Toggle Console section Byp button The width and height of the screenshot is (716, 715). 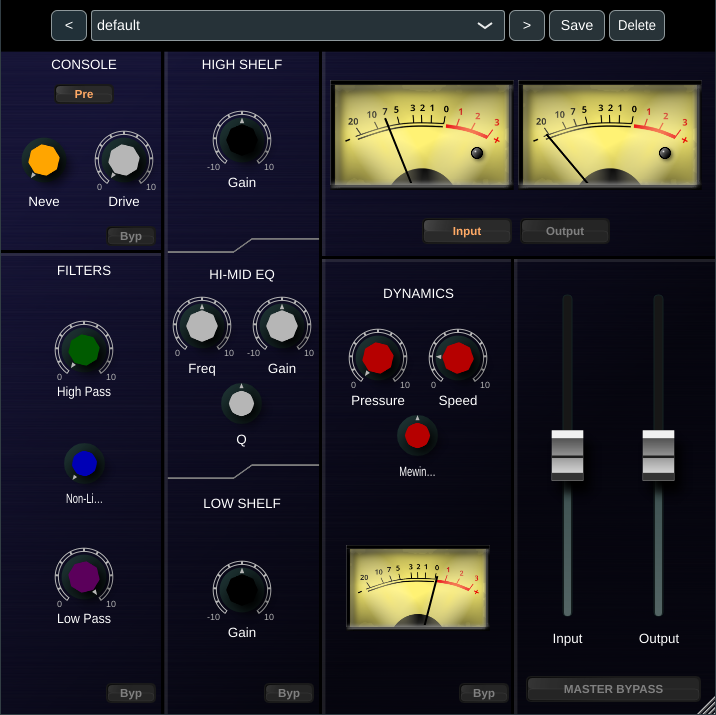[131, 236]
